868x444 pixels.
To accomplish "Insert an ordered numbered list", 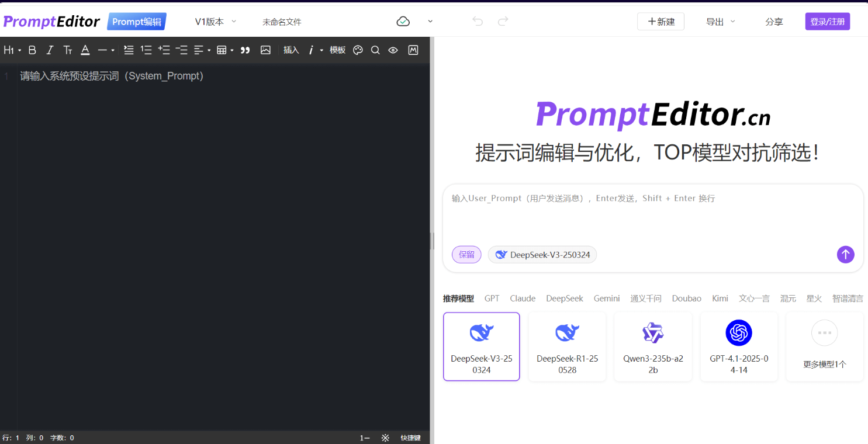I will coord(146,50).
